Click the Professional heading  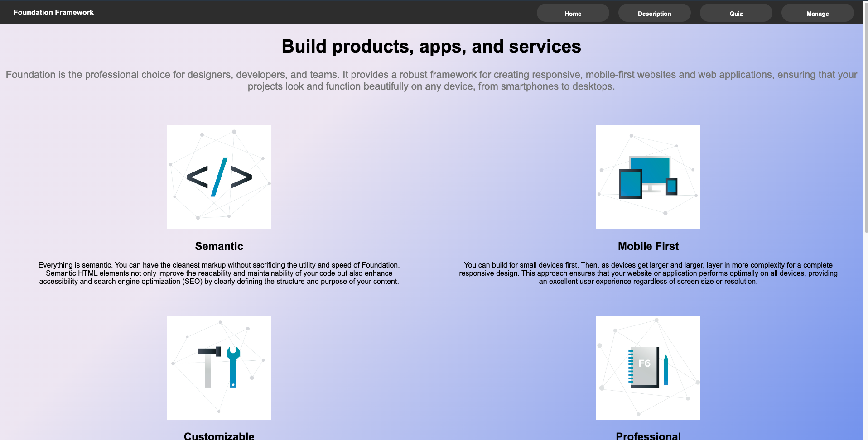(x=648, y=435)
